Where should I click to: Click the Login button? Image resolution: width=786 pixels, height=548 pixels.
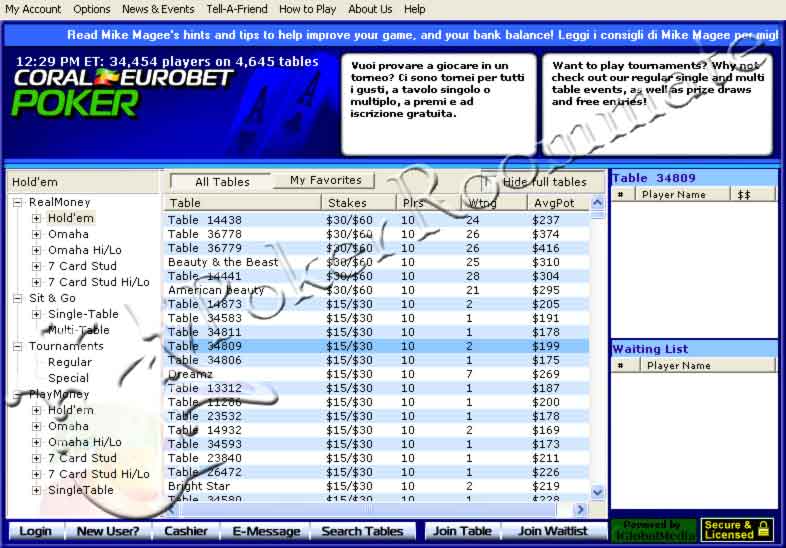pos(36,531)
